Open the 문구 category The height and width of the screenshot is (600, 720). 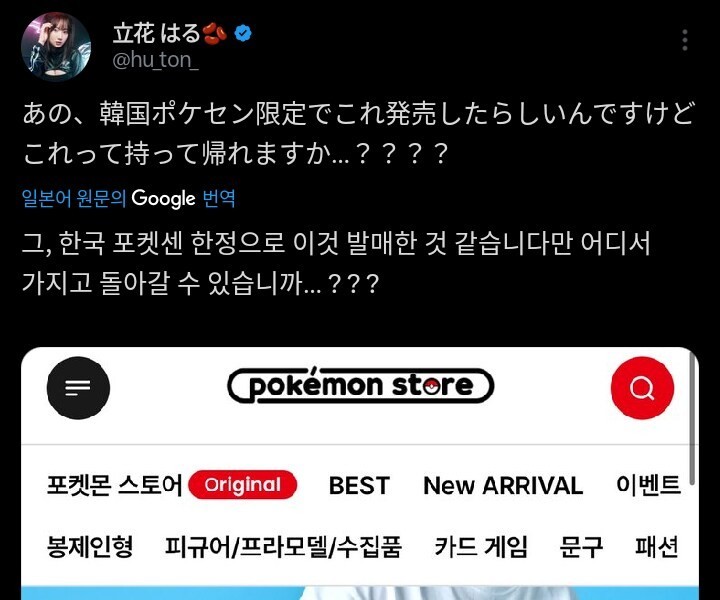coord(581,547)
